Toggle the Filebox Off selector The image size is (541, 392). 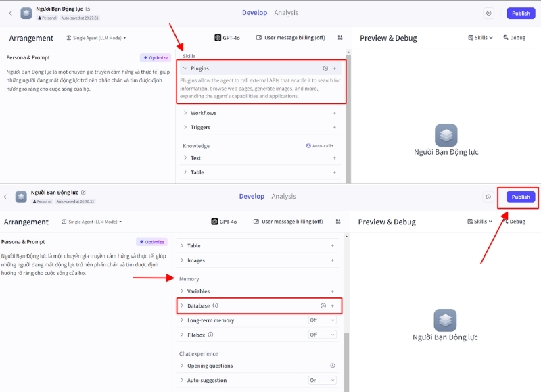click(322, 335)
